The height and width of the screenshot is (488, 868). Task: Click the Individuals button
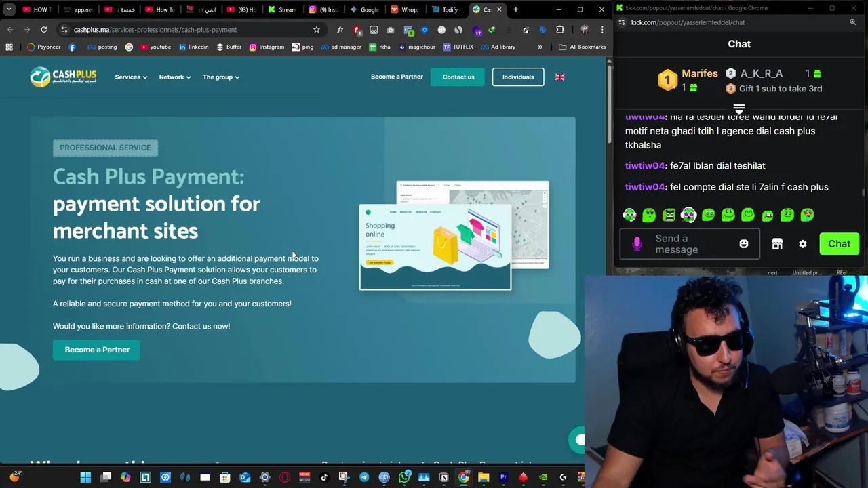[518, 77]
